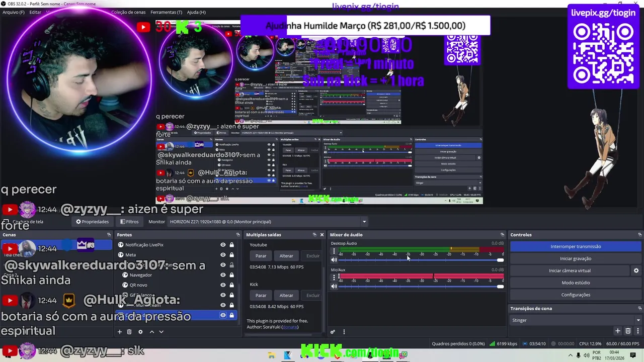Viewport: 644px width, 362px height.
Task: Adjust Mic/Aux volume slider
Action: [x=422, y=286]
